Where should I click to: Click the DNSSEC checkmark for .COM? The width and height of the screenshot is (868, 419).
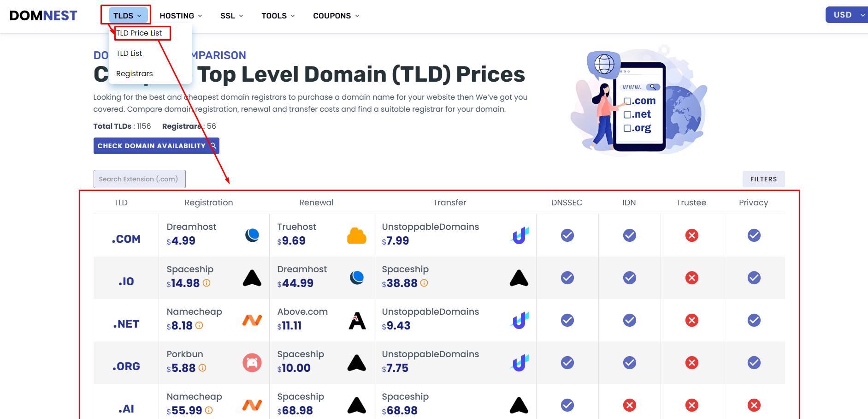coord(567,235)
